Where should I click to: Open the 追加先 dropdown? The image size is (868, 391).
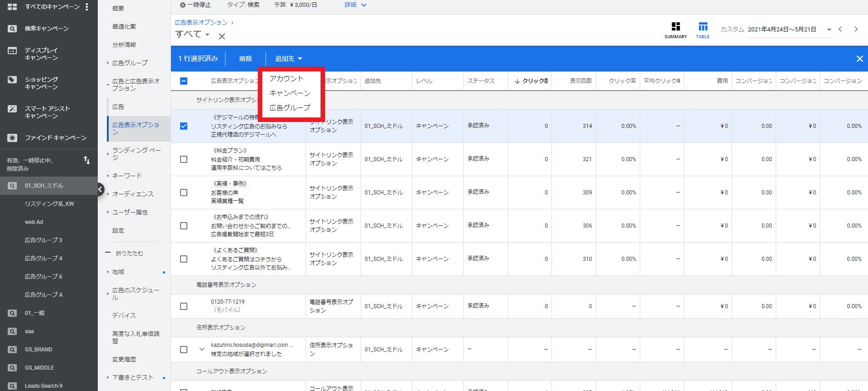288,59
